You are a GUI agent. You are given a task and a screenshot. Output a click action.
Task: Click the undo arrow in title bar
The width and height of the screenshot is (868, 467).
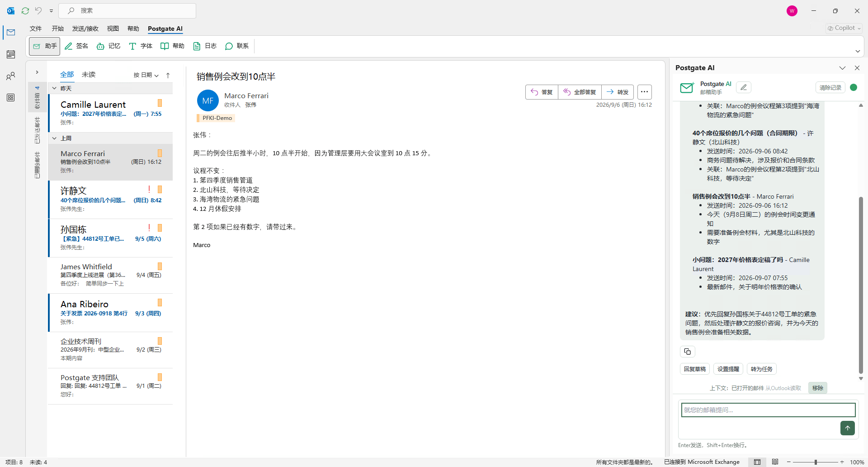38,10
